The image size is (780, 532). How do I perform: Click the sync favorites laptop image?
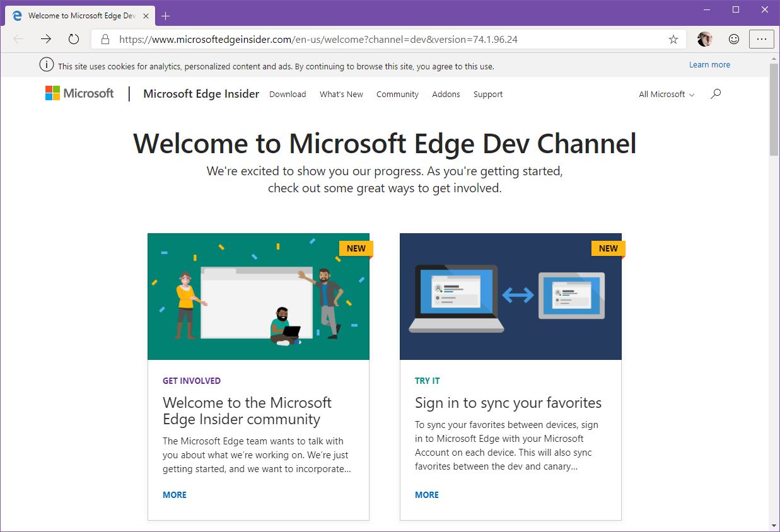tap(511, 296)
